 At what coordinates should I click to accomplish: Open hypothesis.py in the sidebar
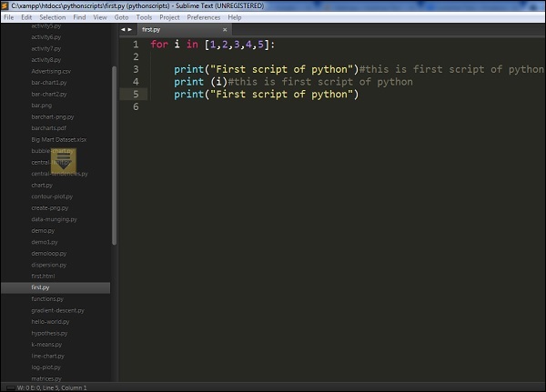pos(49,333)
